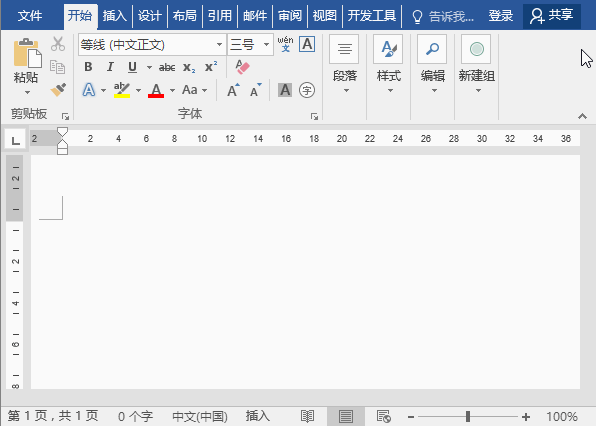
Task: Select the 开始 tab
Action: [x=80, y=16]
